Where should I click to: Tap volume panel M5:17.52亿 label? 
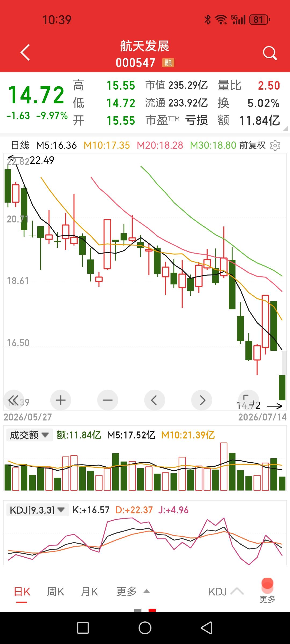click(131, 435)
